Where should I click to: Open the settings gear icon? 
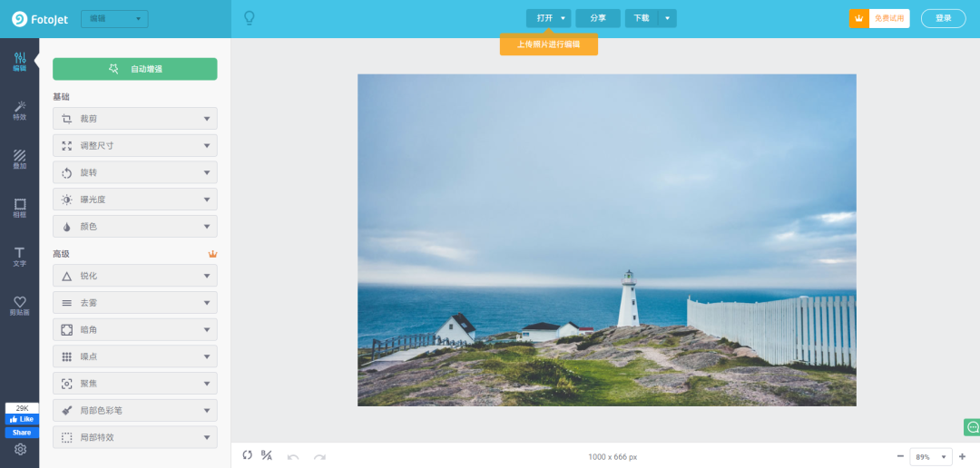(20, 449)
